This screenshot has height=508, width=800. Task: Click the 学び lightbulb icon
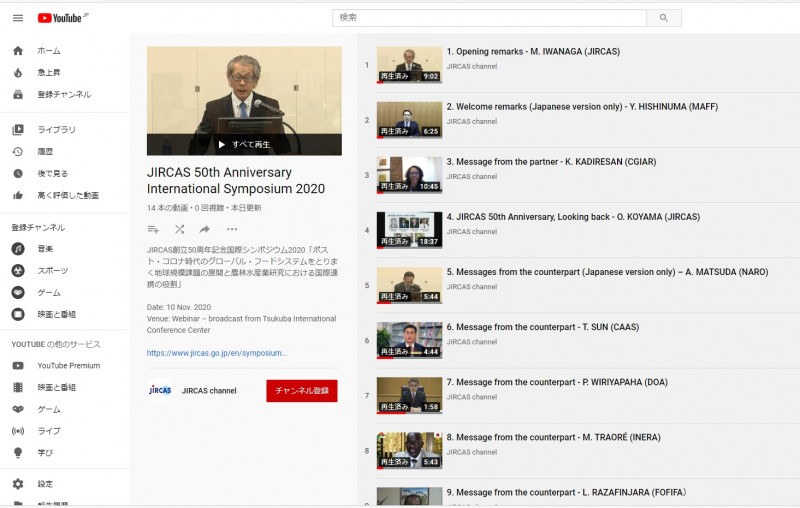(18, 453)
